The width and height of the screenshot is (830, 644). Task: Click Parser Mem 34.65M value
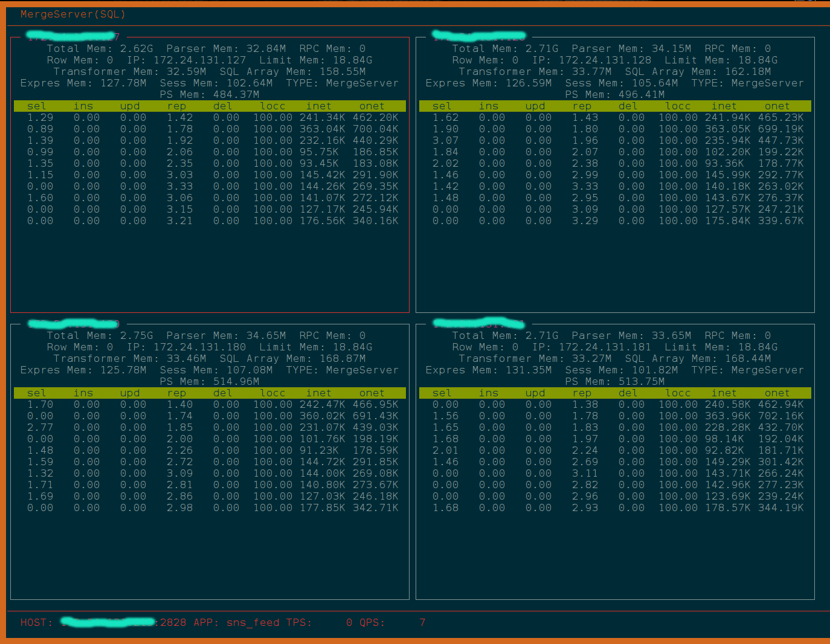[x=266, y=335]
